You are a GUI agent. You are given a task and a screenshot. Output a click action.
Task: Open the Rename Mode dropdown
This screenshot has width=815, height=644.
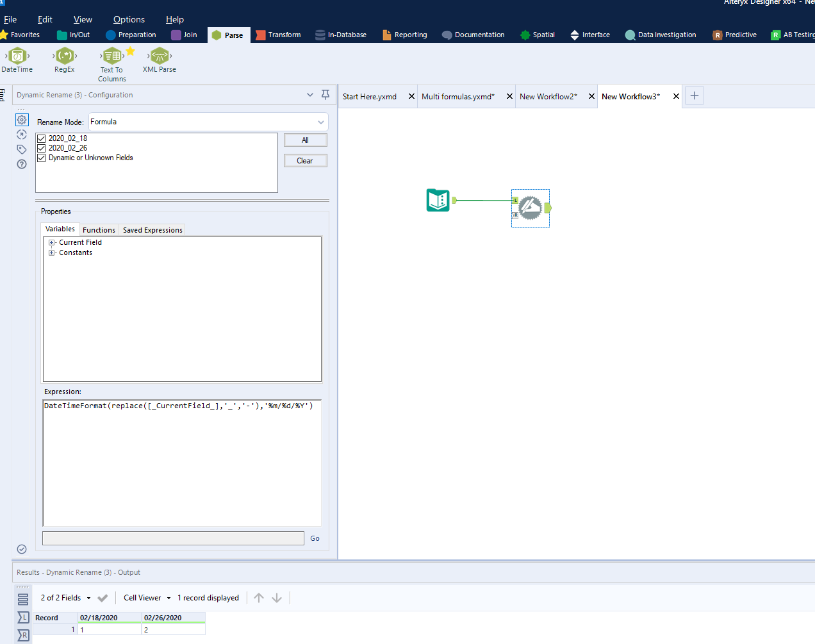pos(320,122)
